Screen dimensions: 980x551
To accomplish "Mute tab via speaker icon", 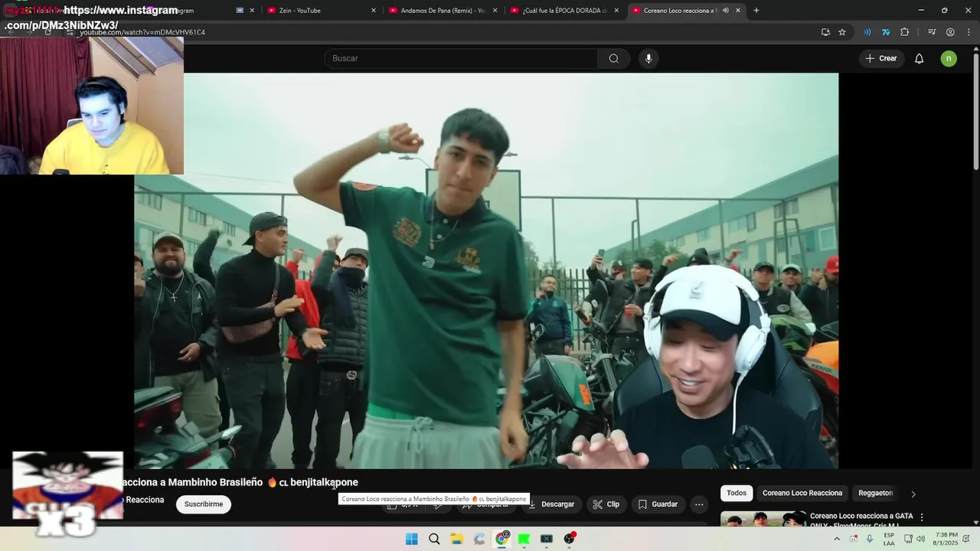I will tap(725, 11).
